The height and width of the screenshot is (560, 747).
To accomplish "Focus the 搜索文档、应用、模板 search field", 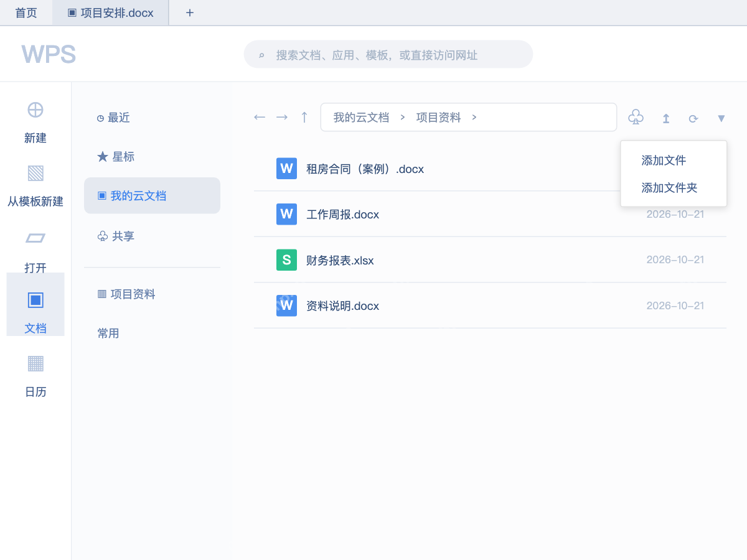I will coord(388,54).
